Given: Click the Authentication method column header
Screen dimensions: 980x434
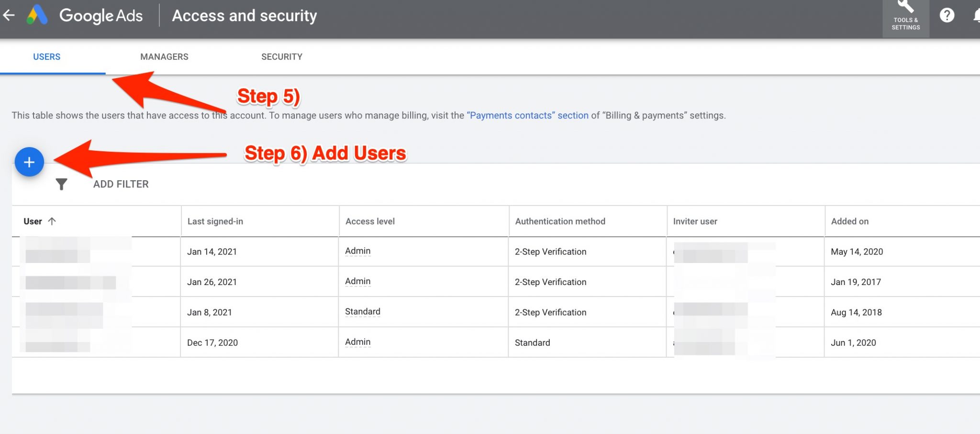Looking at the screenshot, I should tap(560, 221).
